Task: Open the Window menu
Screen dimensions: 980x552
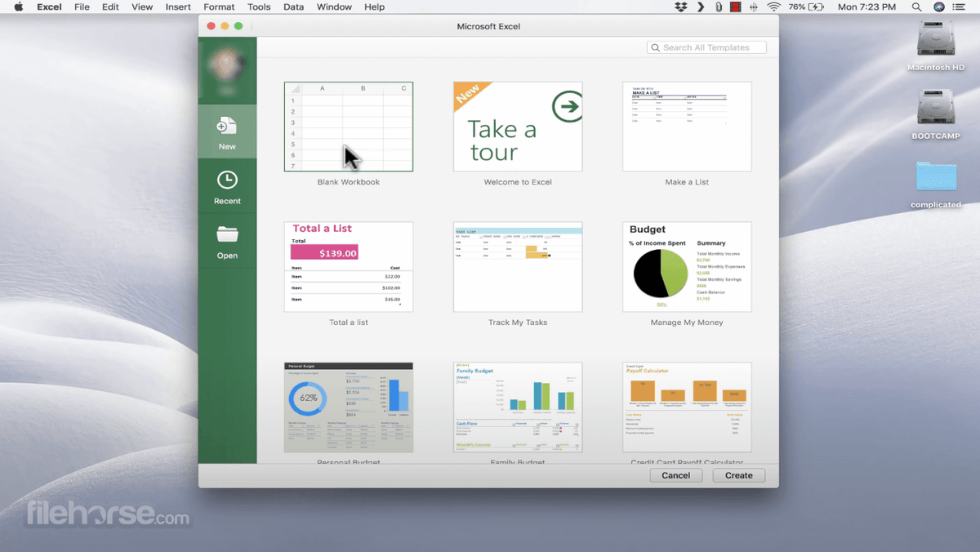Action: 334,7
